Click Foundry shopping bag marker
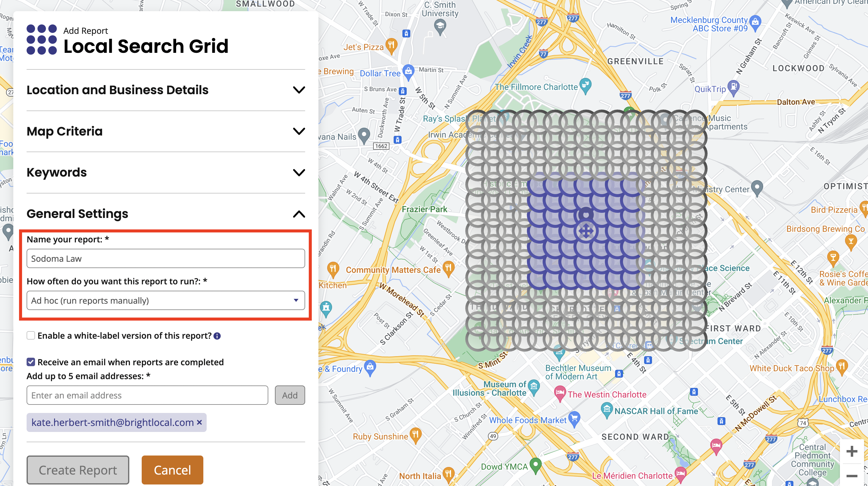868x486 pixels. [370, 368]
